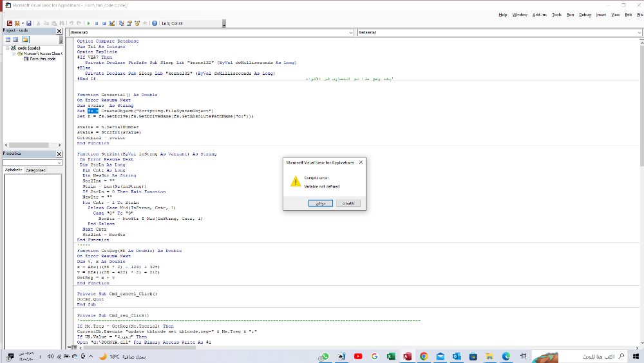This screenshot has height=363, width=644.
Task: Click the volume speaker tray icon
Action: (x=50, y=357)
